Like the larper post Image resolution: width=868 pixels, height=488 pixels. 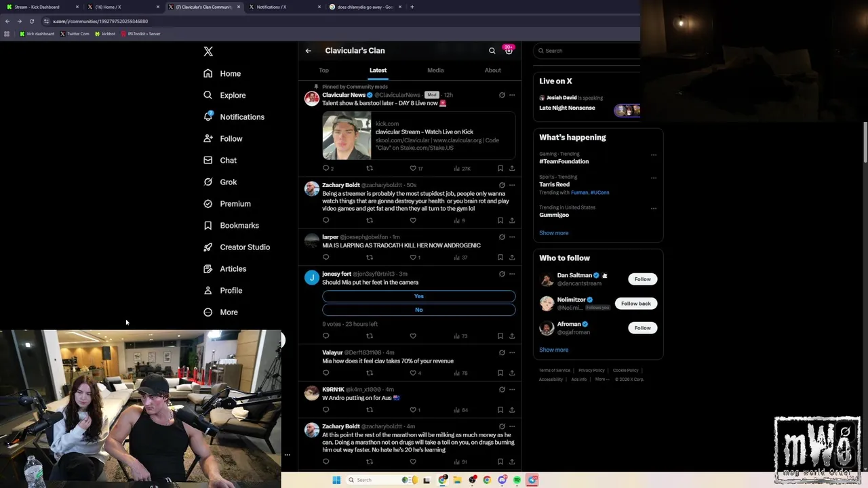(415, 258)
